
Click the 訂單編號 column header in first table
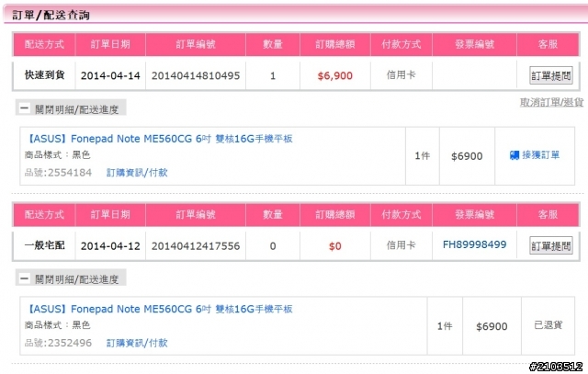196,44
